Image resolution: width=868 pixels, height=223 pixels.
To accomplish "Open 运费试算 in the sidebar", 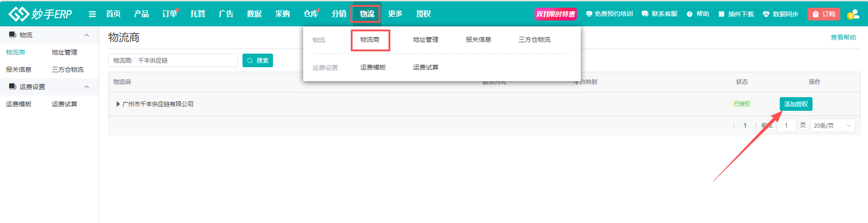I will [x=65, y=104].
